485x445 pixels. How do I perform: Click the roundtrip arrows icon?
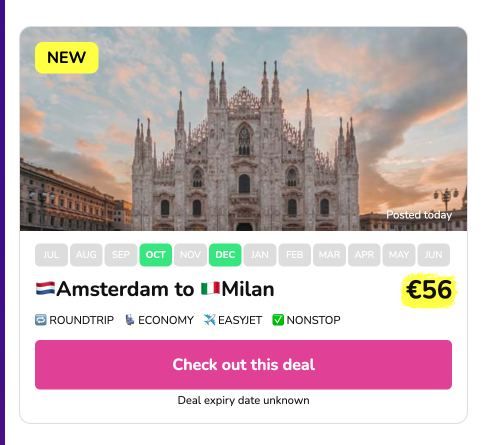(x=41, y=320)
